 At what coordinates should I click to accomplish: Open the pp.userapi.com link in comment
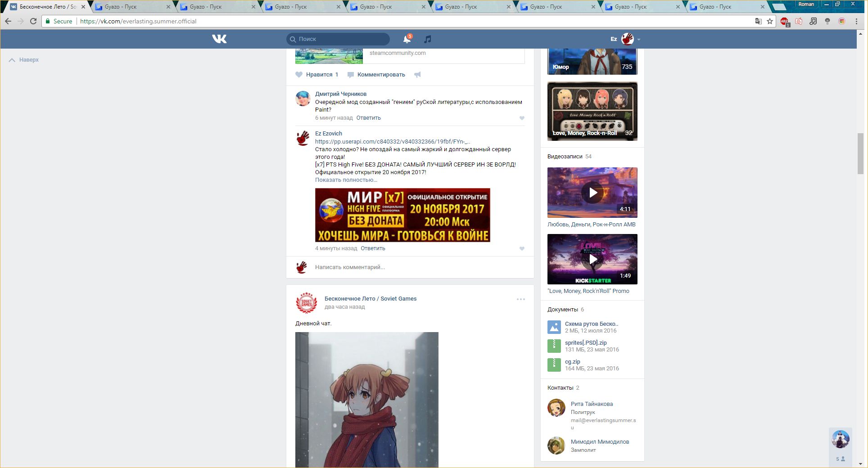393,142
